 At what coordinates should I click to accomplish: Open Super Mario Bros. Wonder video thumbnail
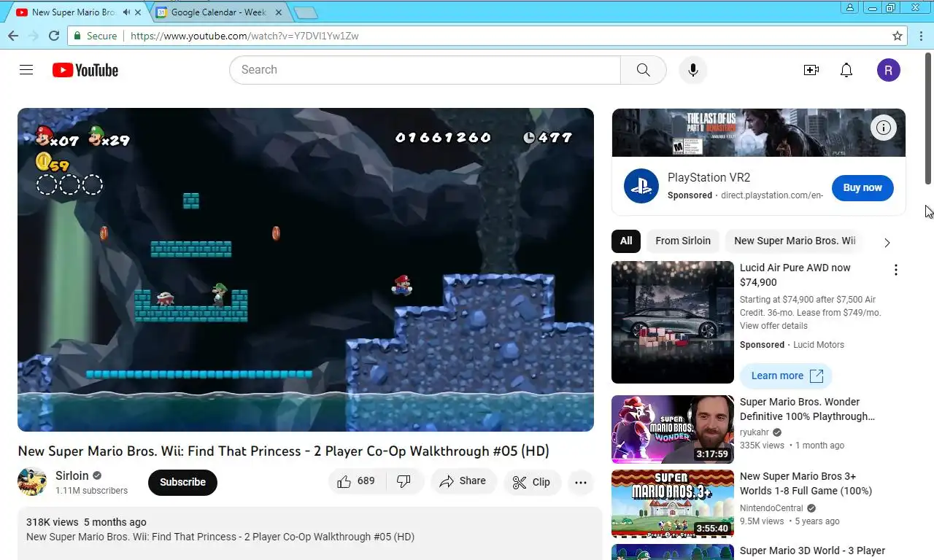(673, 429)
